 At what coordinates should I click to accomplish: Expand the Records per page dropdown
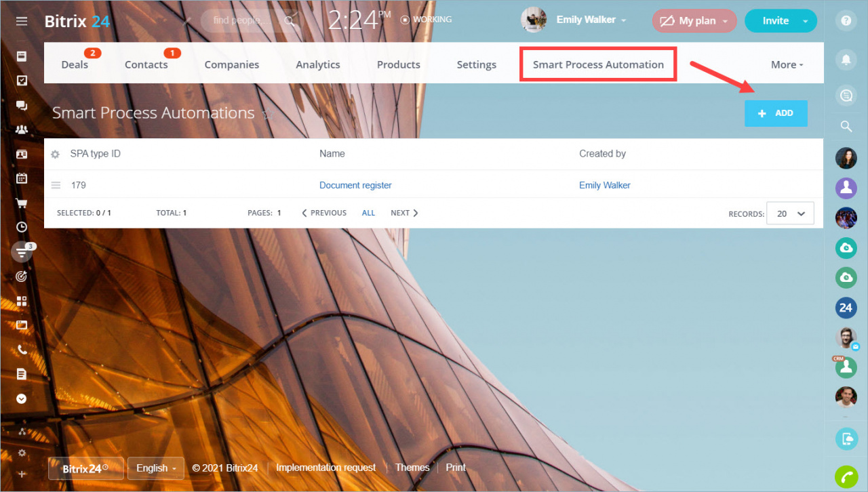790,213
